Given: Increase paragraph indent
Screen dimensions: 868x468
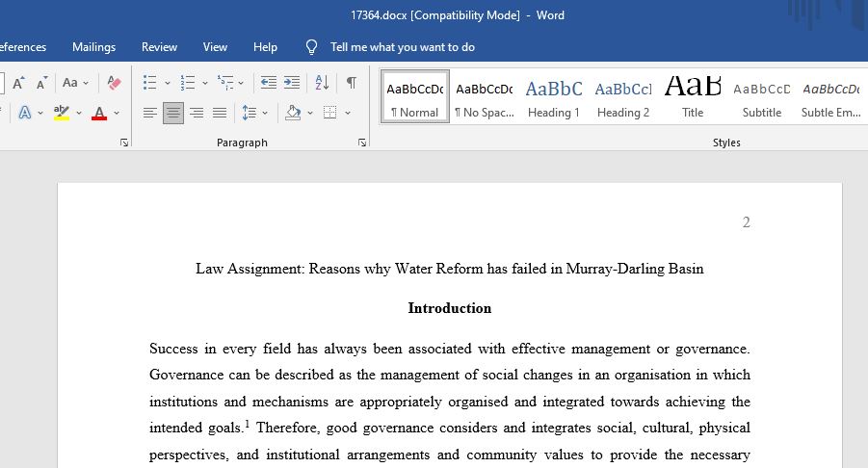Looking at the screenshot, I should point(292,83).
